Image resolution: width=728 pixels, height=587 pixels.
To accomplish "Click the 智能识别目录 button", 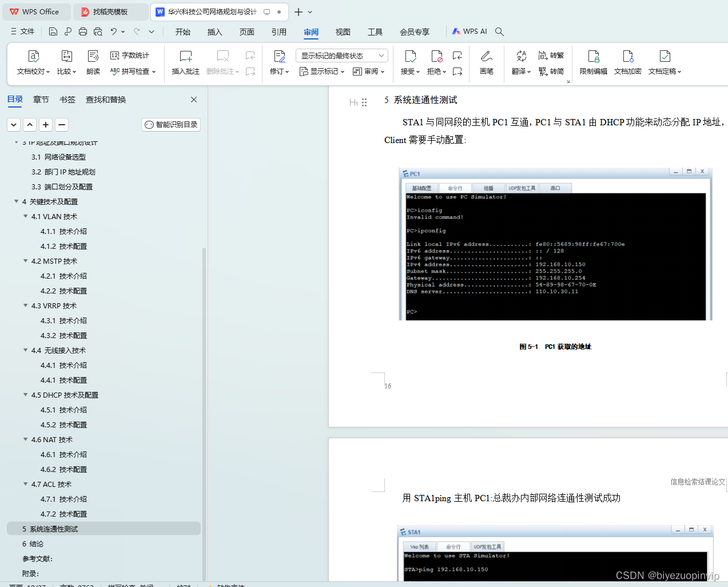I will 171,124.
